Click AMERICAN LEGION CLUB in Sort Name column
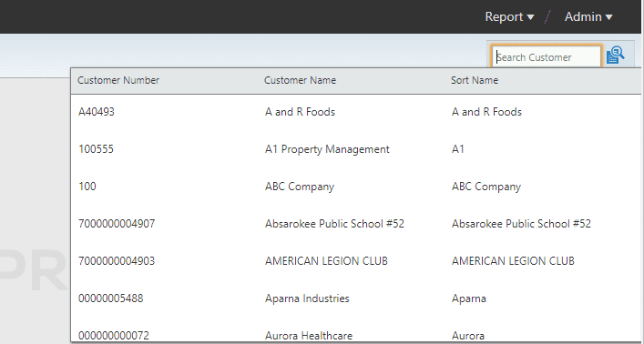Image resolution: width=644 pixels, height=344 pixels. pos(513,261)
